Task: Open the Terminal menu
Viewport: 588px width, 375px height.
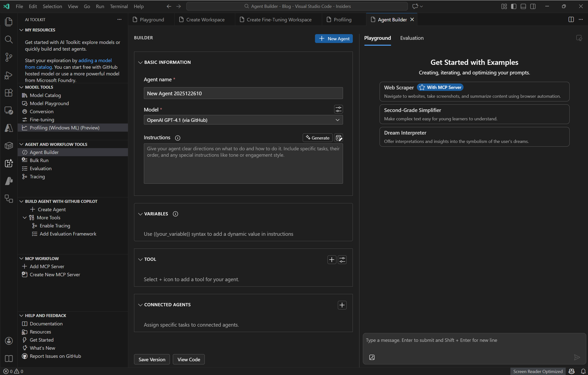Action: click(x=119, y=6)
